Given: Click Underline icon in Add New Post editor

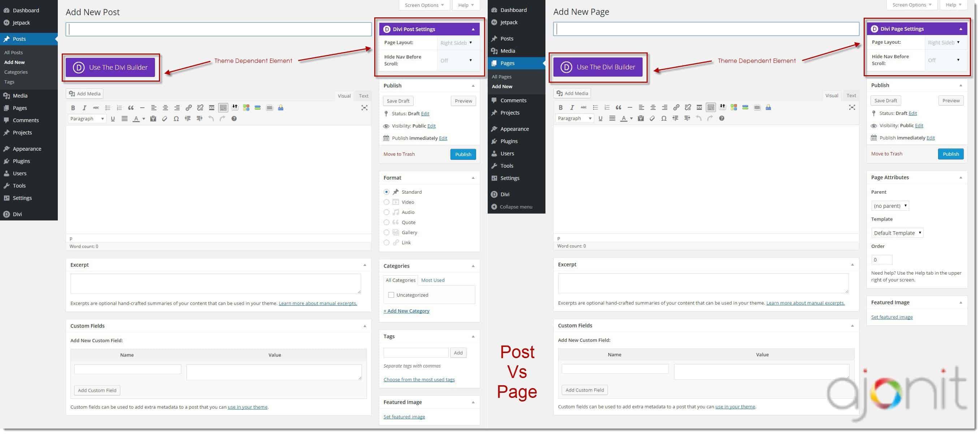Looking at the screenshot, I should (113, 119).
